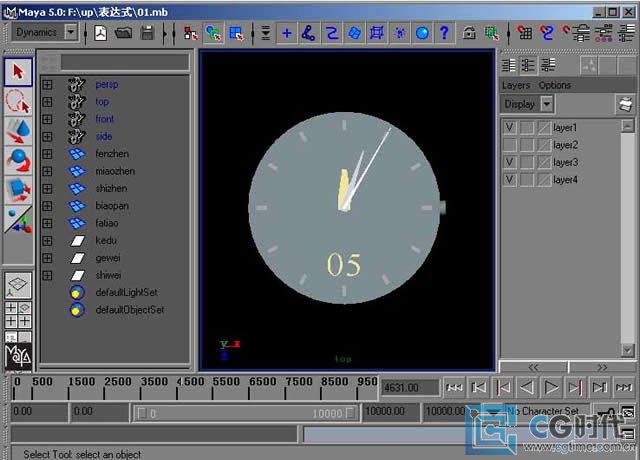Open the Options menu in layer editor
The width and height of the screenshot is (640, 460).
[x=554, y=85]
